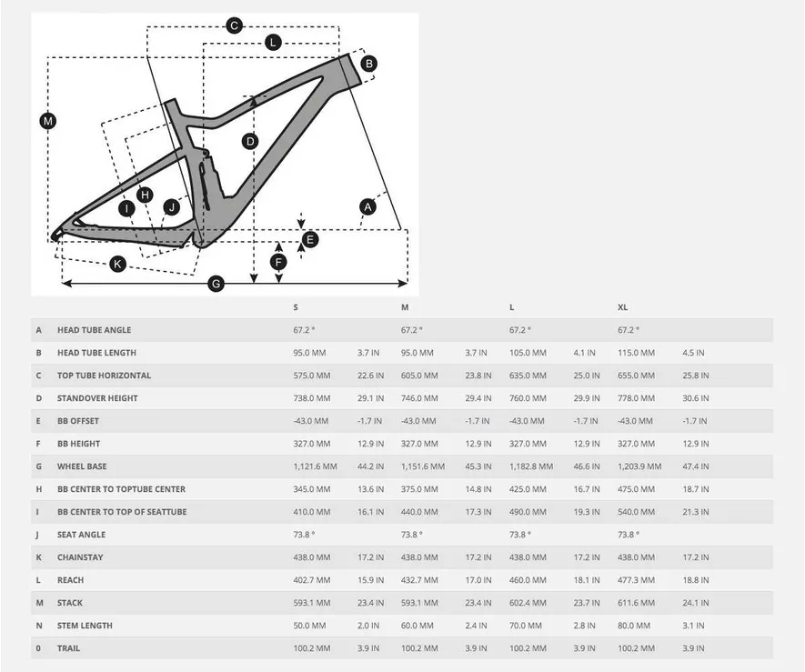Image resolution: width=805 pixels, height=672 pixels.
Task: Click the circled J marker on the diagram
Action: click(171, 207)
